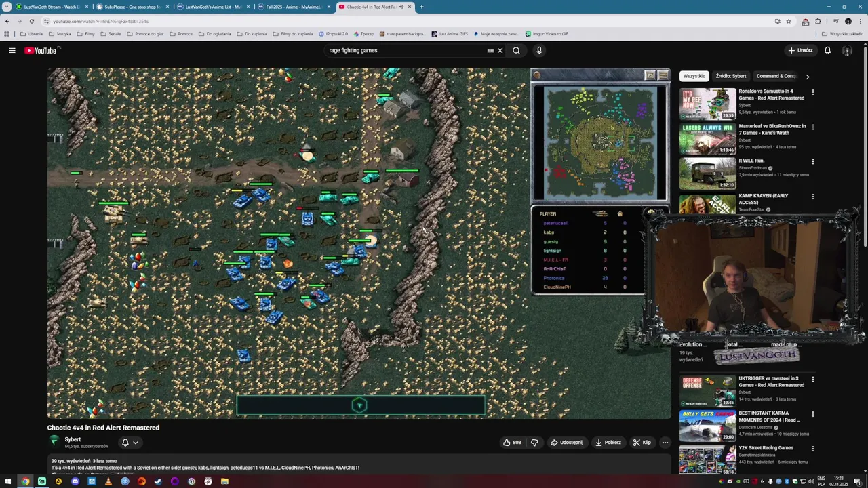Switch to Fall 2025 Anime tab

[293, 7]
